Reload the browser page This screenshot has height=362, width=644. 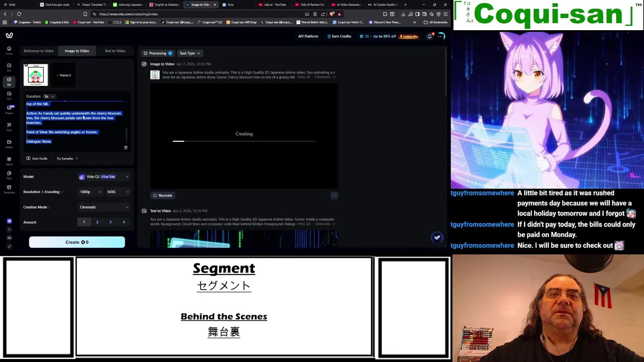coord(19,14)
